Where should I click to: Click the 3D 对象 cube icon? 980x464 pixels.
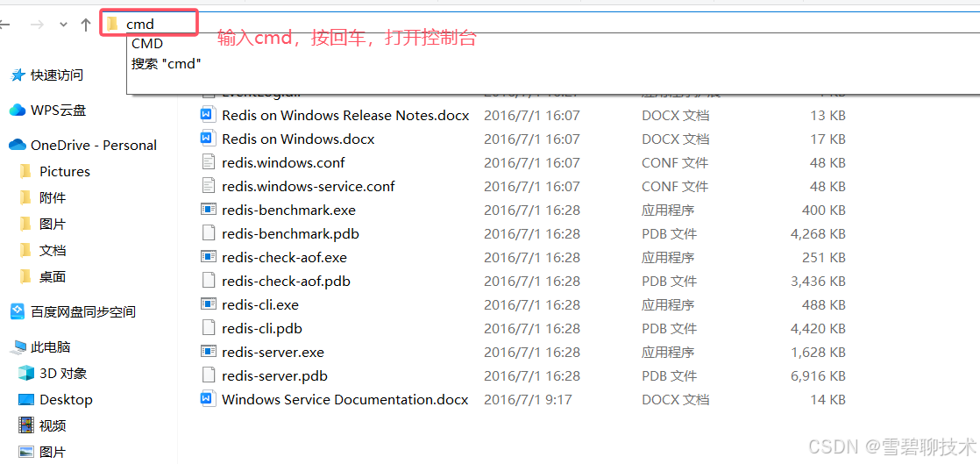(25, 374)
